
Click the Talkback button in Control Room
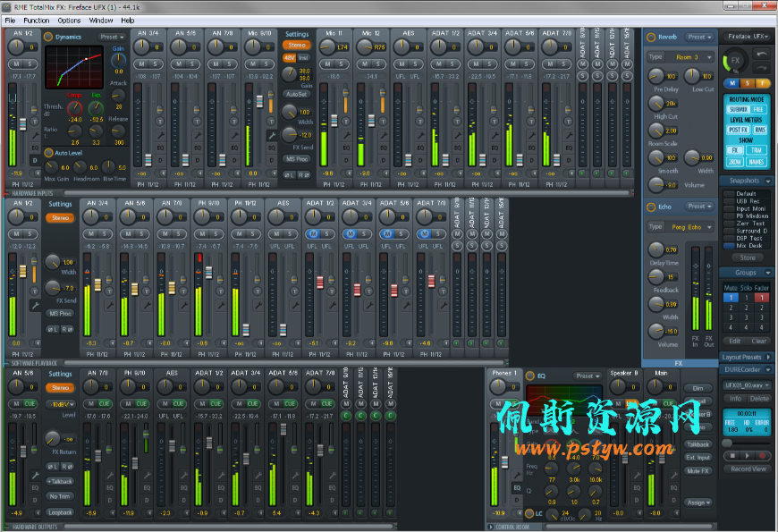coord(698,444)
